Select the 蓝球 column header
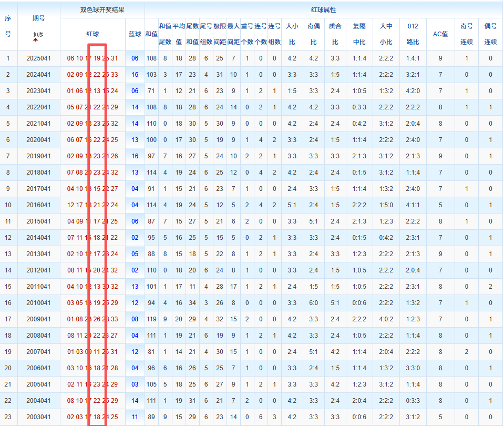The height and width of the screenshot is (426, 504). (x=135, y=34)
